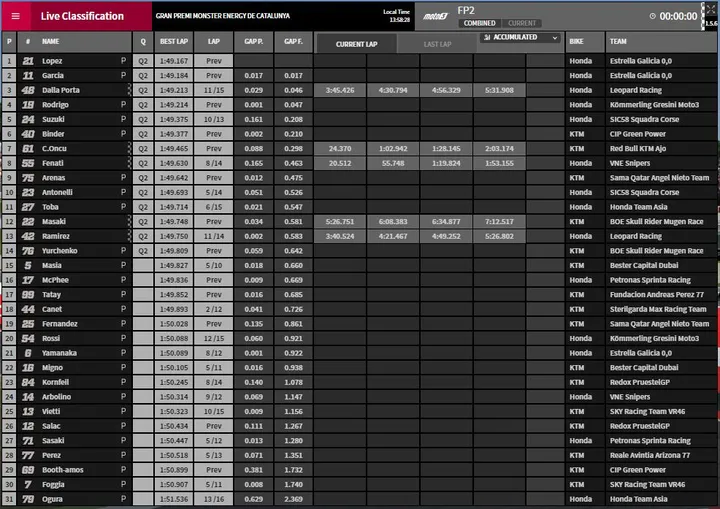Click the Bike column header
This screenshot has height=509, width=720.
(585, 41)
